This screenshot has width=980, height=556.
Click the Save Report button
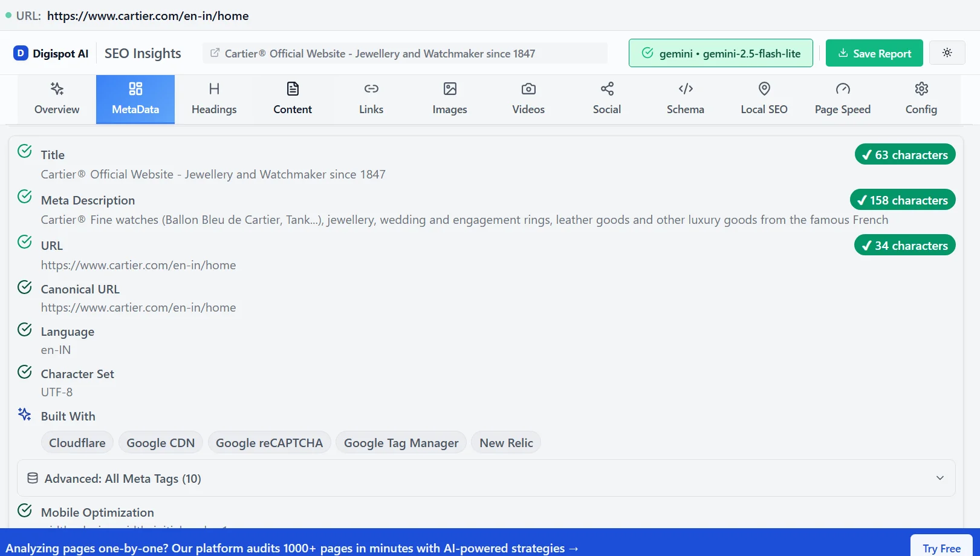874,53
